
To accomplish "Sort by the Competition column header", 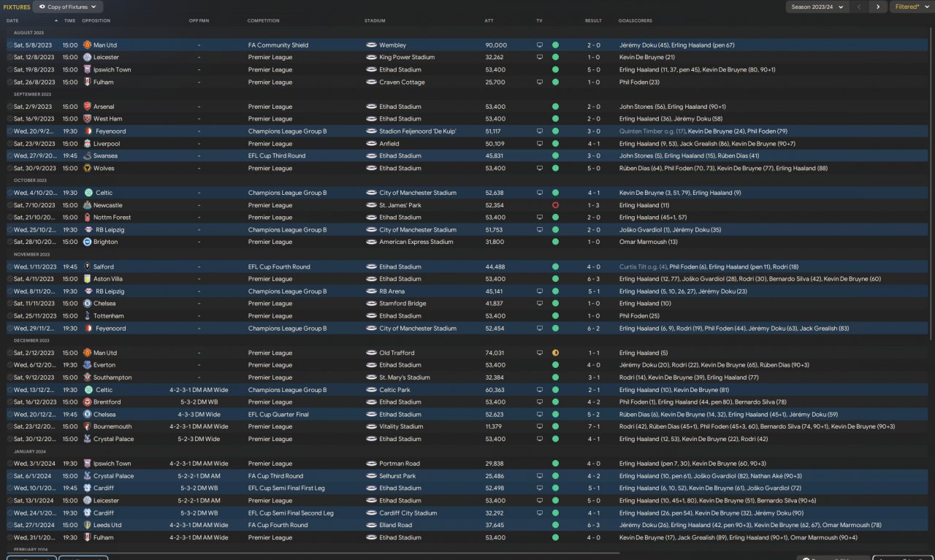I will point(263,20).
